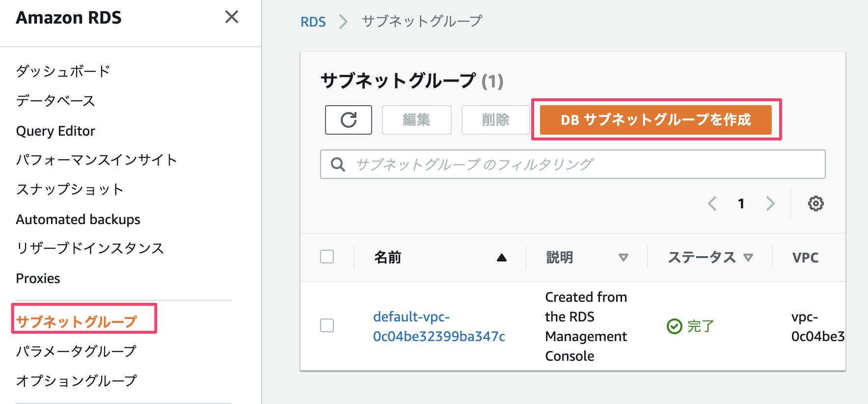Click the search magnifier icon in filter
The image size is (868, 404).
[338, 164]
